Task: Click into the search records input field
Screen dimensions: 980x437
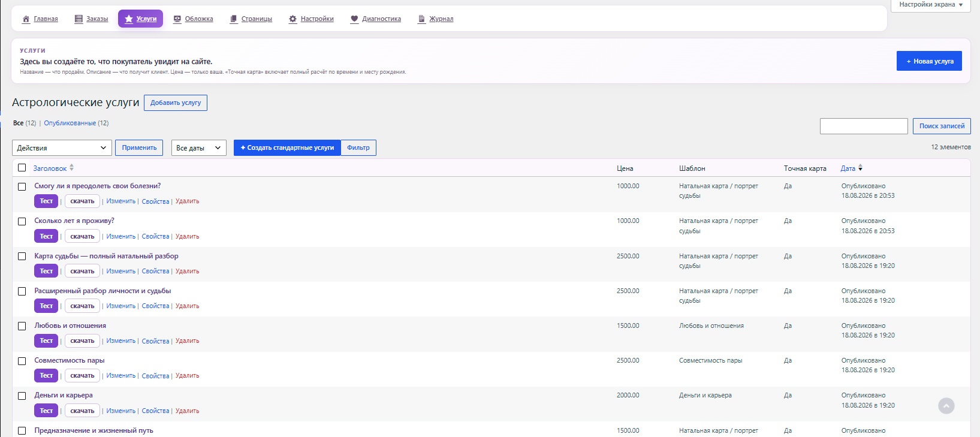Action: (x=864, y=126)
